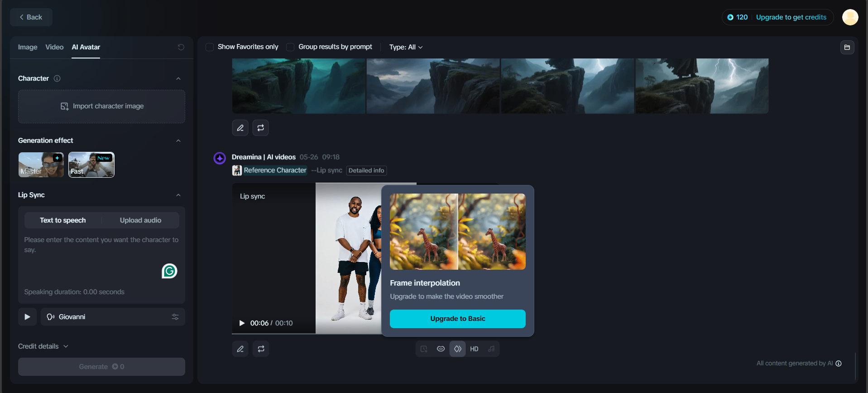Click the Reference Character thumbnail icon
This screenshot has height=393, width=868.
[237, 170]
